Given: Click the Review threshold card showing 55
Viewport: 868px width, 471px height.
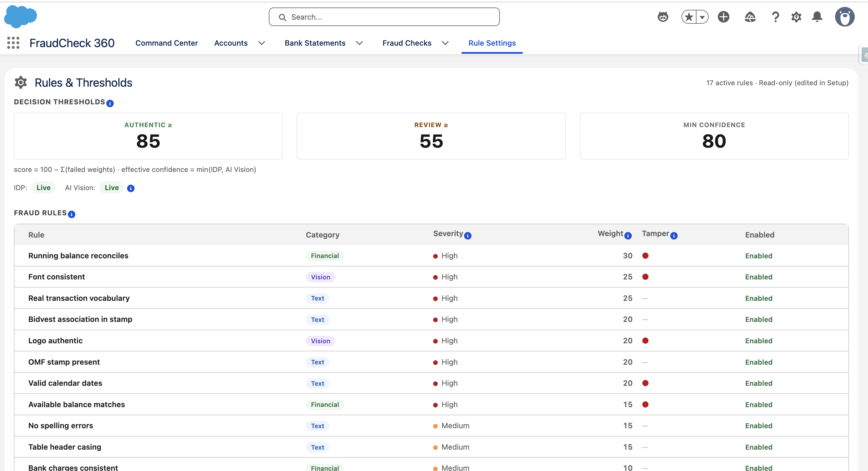Looking at the screenshot, I should [431, 136].
